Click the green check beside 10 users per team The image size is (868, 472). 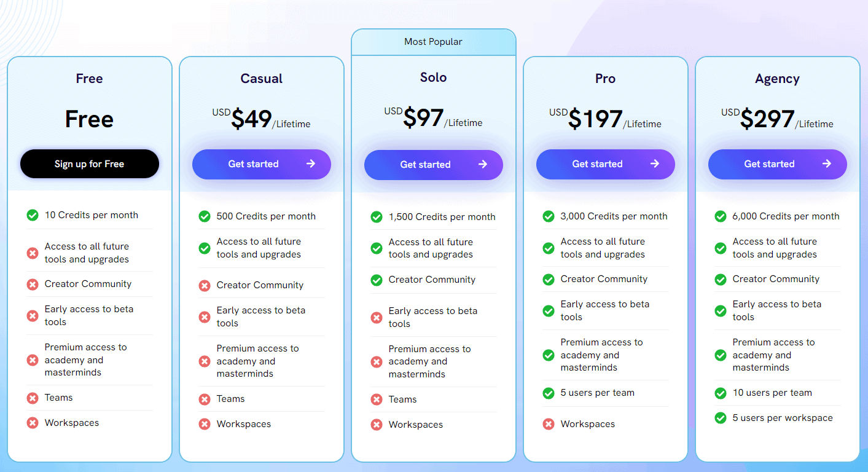[x=721, y=393]
